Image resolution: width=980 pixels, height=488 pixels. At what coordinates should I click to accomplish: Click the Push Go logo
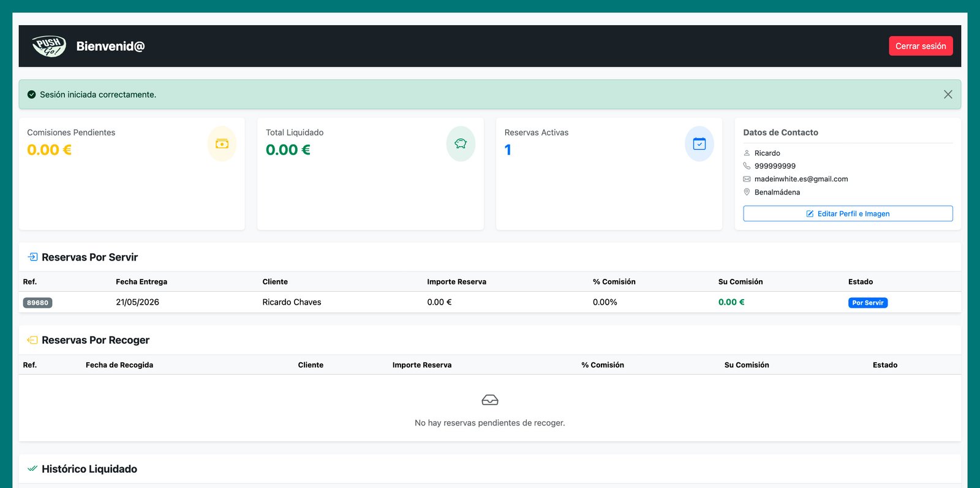[49, 46]
